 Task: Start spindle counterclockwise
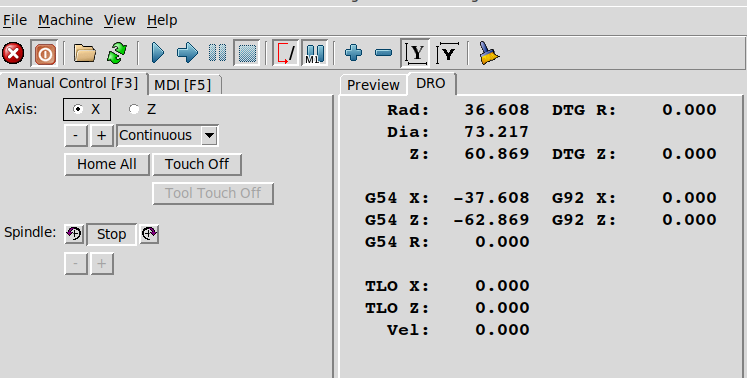tap(74, 234)
